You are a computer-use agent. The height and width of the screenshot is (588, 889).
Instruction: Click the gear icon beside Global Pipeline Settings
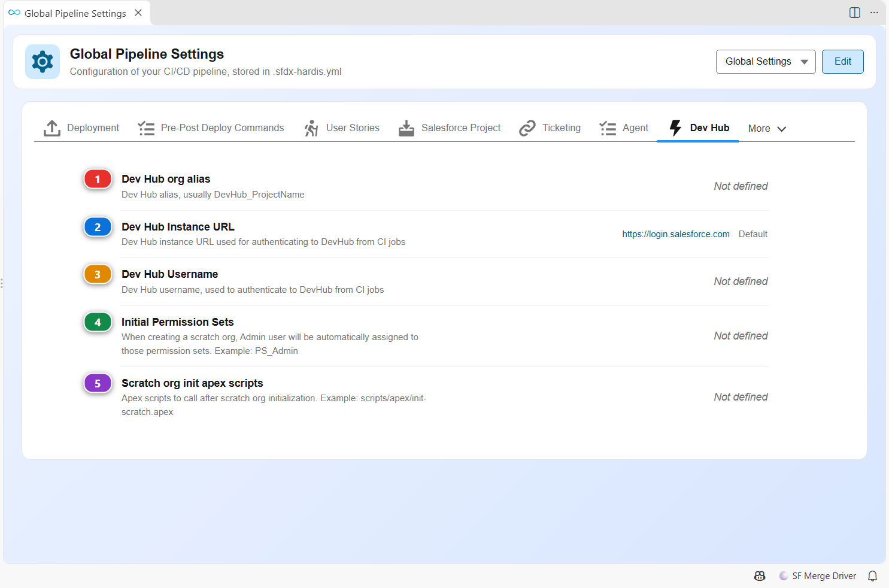point(43,62)
